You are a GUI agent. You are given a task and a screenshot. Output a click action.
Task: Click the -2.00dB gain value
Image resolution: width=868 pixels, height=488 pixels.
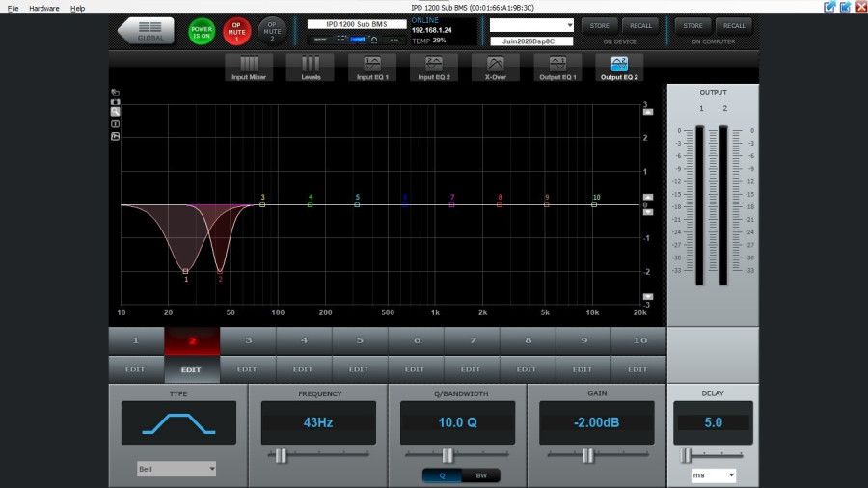[597, 422]
